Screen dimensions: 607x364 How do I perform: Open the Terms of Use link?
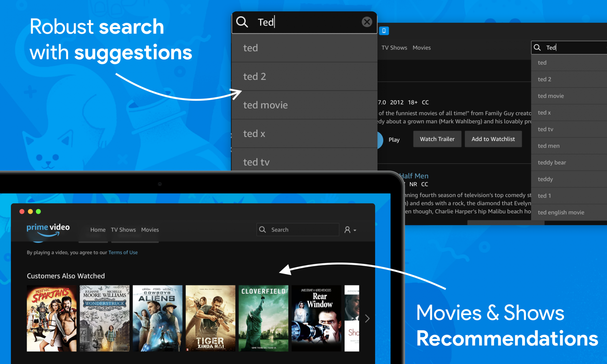[123, 252]
